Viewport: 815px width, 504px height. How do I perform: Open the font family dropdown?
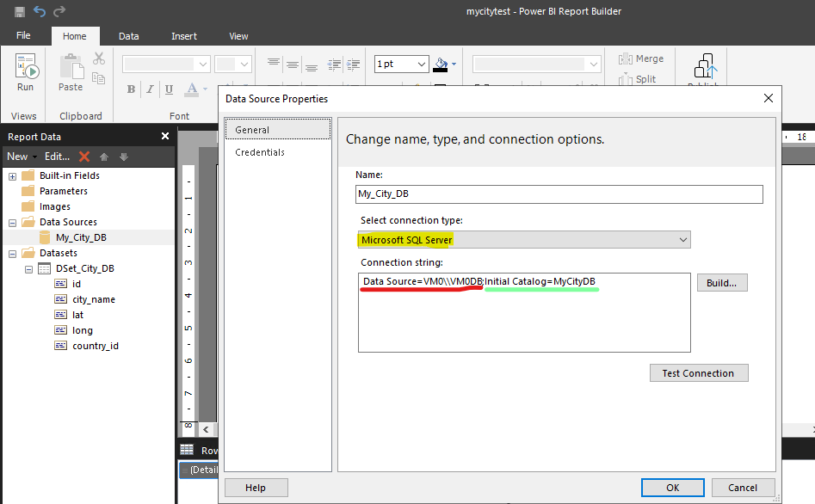(203, 65)
